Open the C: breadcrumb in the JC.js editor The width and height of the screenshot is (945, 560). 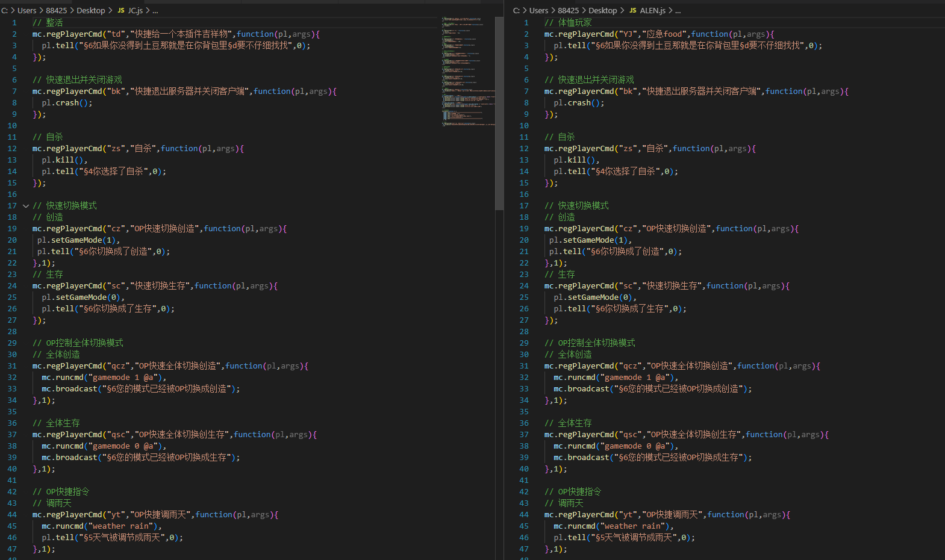pos(4,10)
